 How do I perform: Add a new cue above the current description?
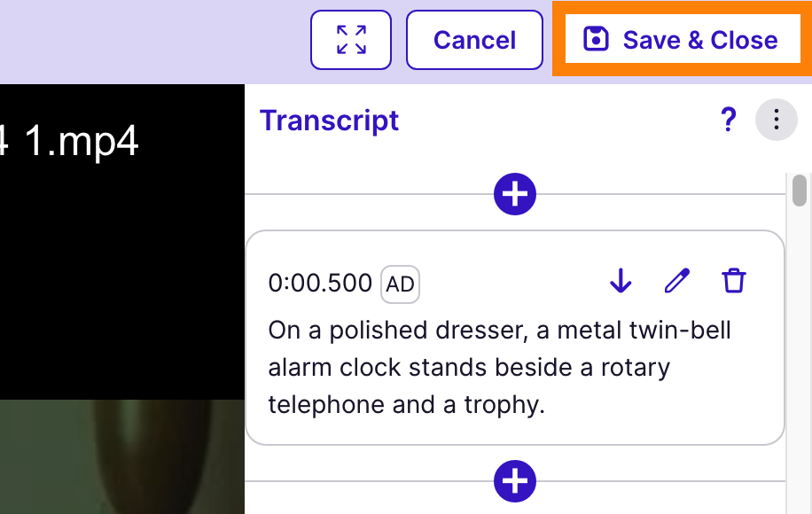[x=515, y=194]
